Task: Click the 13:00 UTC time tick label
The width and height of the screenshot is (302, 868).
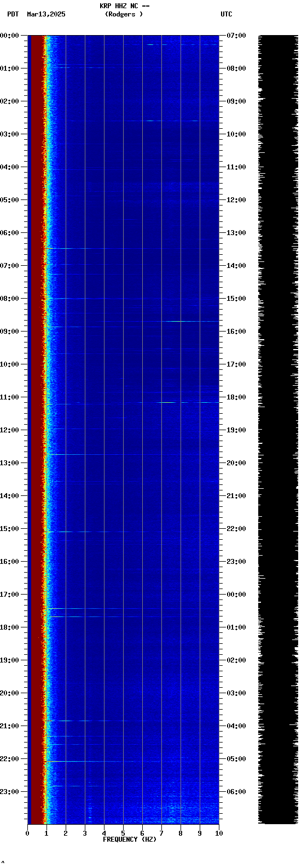Action: pos(236,233)
